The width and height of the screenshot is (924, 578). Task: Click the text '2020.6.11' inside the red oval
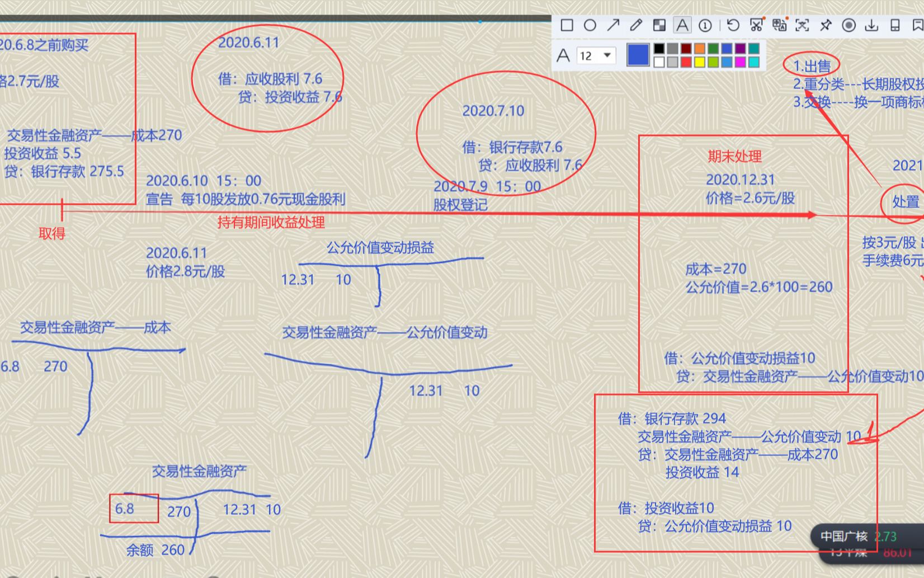(248, 43)
